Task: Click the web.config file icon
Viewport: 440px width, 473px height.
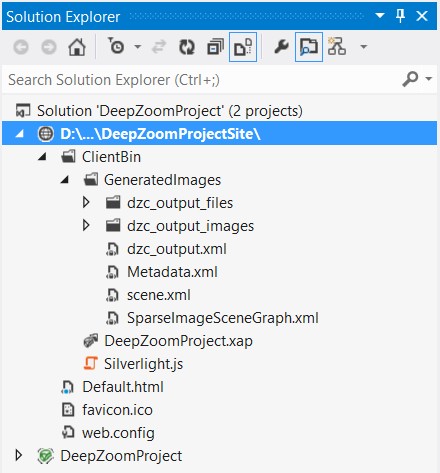Action: (68, 433)
